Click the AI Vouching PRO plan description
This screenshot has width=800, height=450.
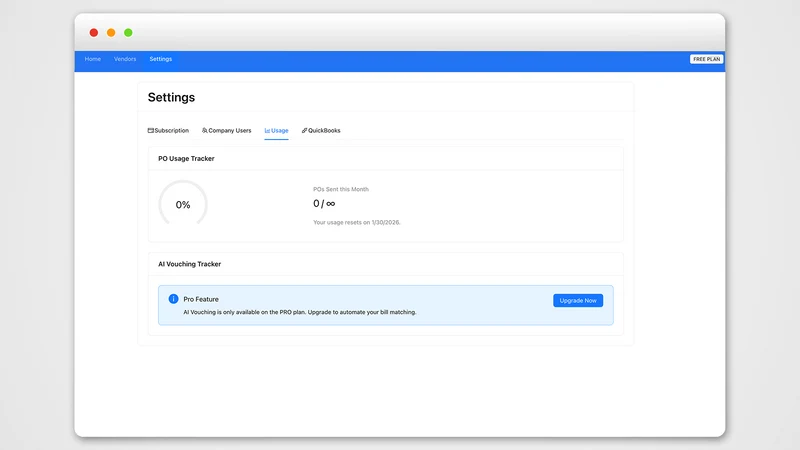coord(299,312)
